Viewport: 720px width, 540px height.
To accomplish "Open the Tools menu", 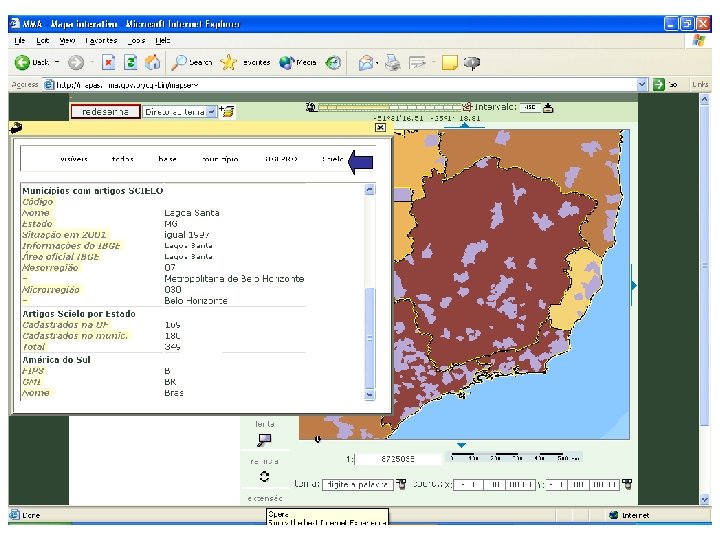I will pos(136,41).
